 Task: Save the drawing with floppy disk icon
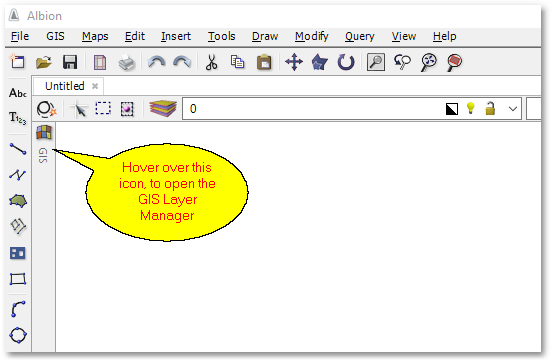pyautogui.click(x=70, y=62)
